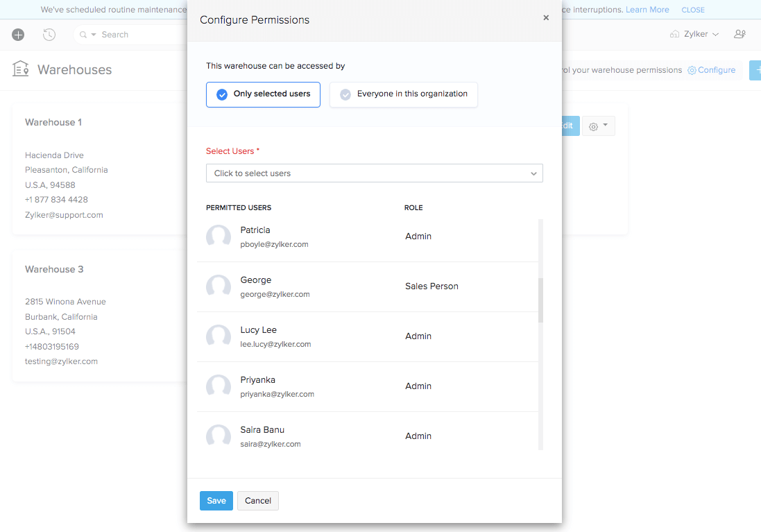Cancel the Configure Permissions dialog
The height and width of the screenshot is (532, 761).
257,500
